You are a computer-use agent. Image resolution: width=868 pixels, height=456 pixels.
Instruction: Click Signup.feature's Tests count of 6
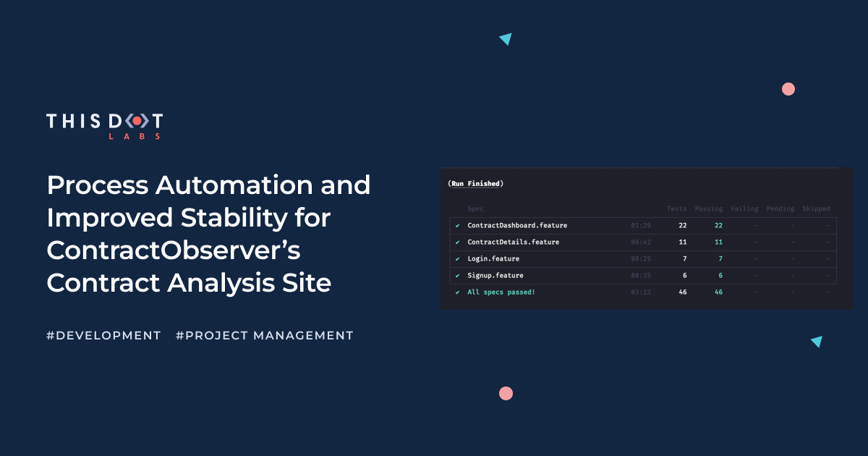tap(685, 275)
